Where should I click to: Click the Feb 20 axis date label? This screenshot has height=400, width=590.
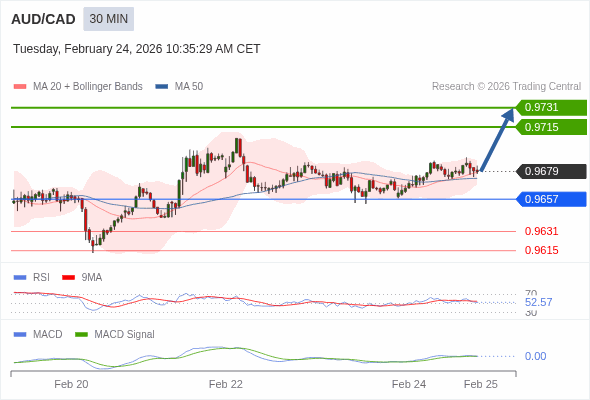click(x=71, y=384)
